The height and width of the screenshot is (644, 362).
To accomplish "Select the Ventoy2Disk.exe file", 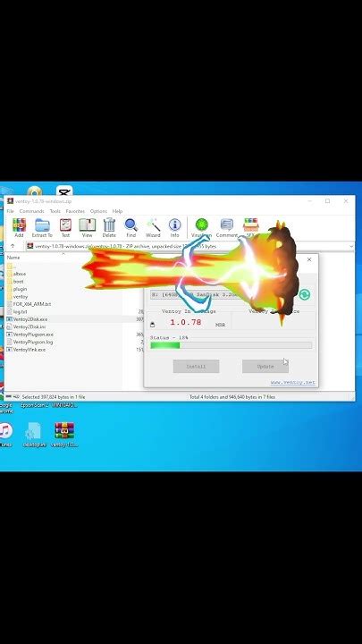I will point(27,319).
